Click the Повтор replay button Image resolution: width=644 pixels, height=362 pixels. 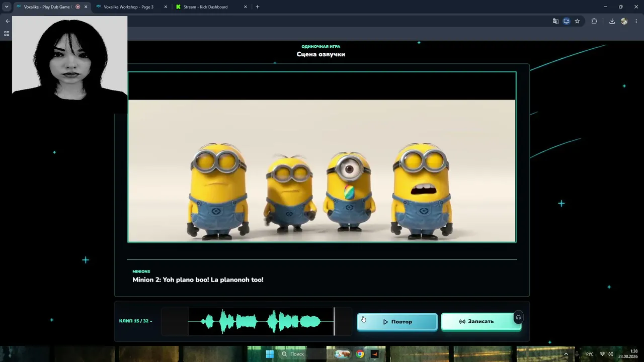(x=397, y=322)
